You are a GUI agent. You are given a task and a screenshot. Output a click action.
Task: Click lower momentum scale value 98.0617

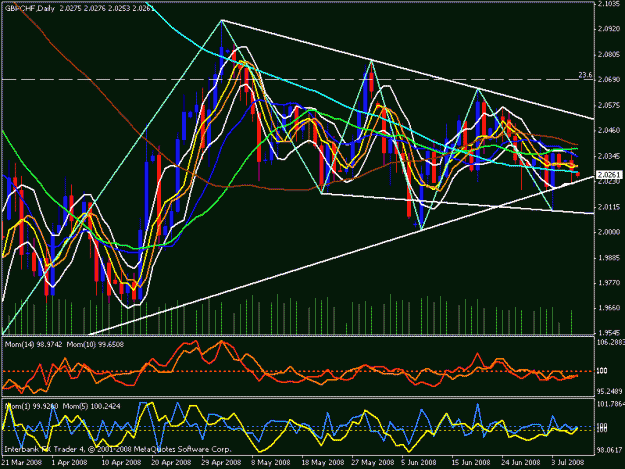pyautogui.click(x=609, y=451)
